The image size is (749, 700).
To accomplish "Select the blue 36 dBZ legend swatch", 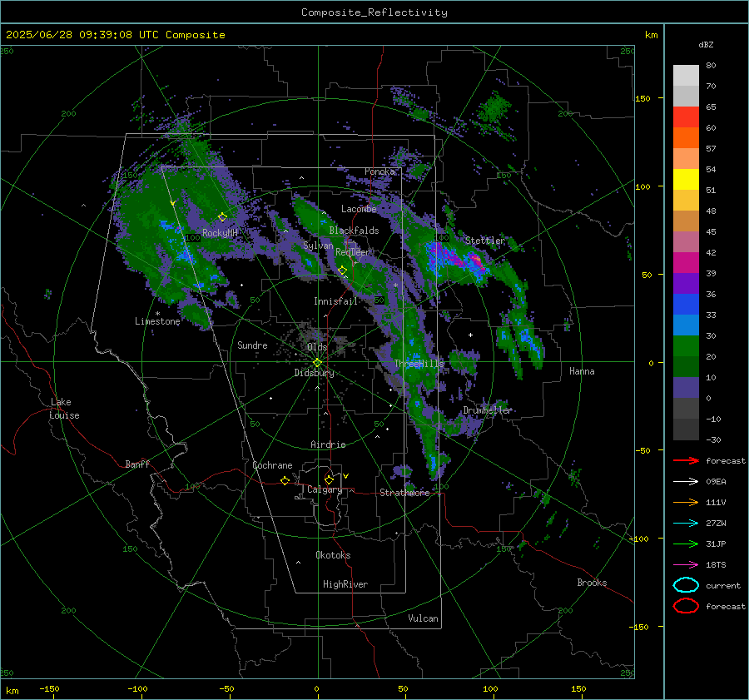I will point(686,304).
